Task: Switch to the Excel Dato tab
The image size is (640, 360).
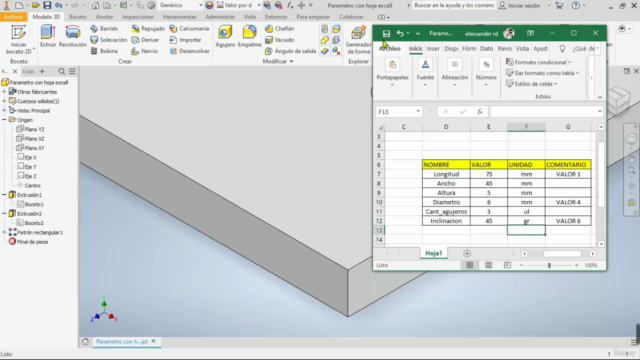Action: (x=487, y=49)
